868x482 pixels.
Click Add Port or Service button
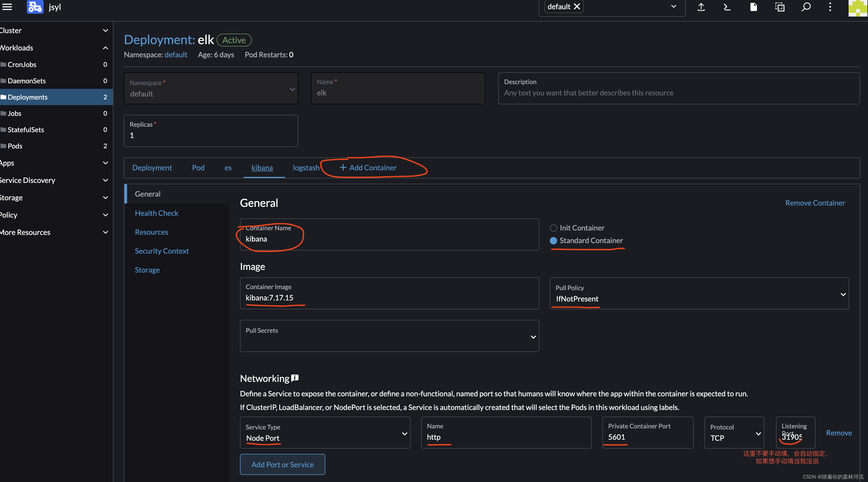[282, 464]
